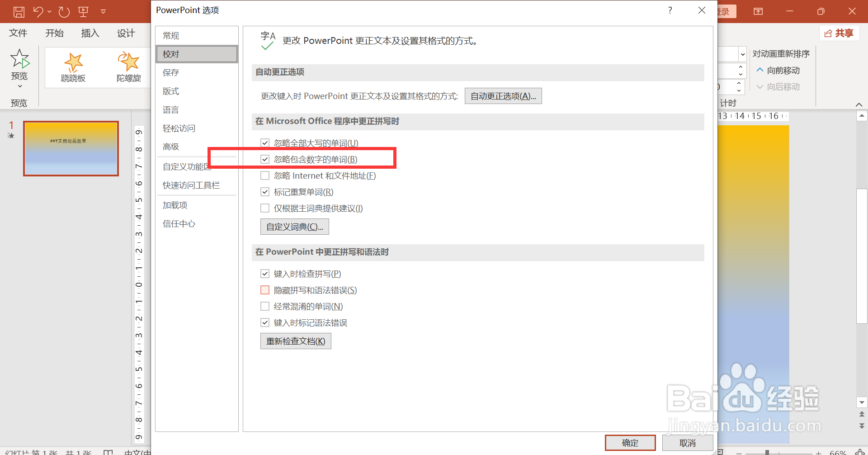Toggle 忽略全部大写的单词 checkbox
The width and height of the screenshot is (868, 455).
(265, 143)
